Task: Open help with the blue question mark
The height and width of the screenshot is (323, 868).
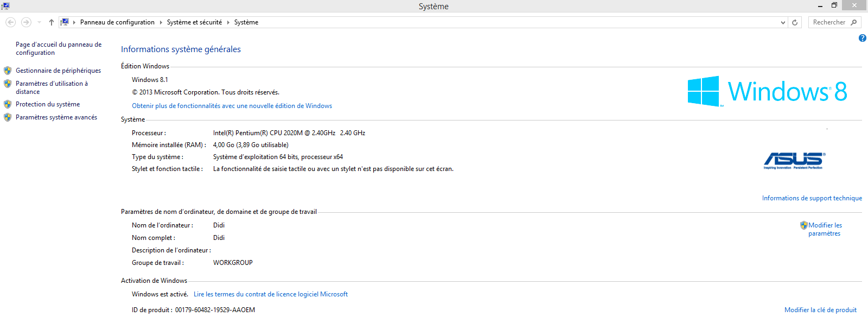Action: coord(863,38)
